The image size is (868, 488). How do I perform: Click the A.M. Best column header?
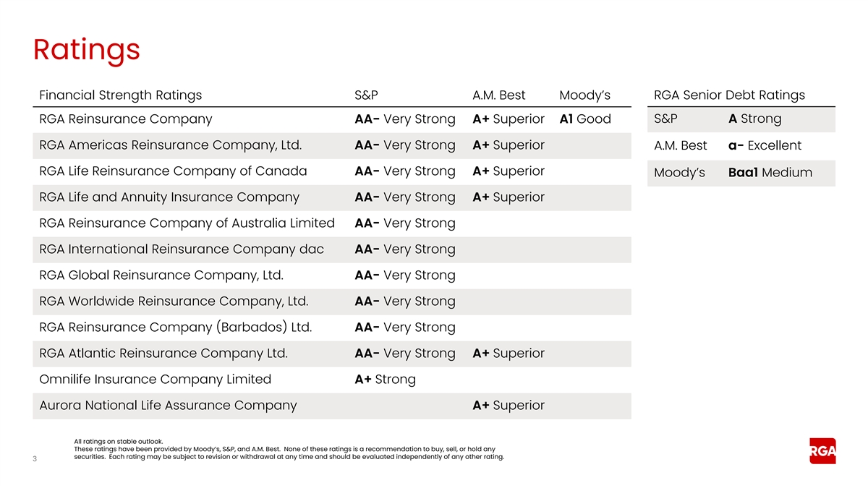coord(498,95)
